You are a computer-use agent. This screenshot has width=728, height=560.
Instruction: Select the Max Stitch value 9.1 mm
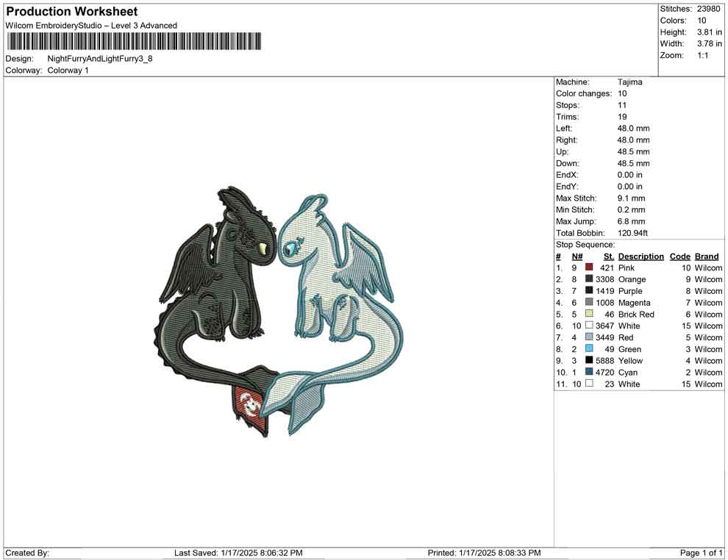(x=632, y=198)
